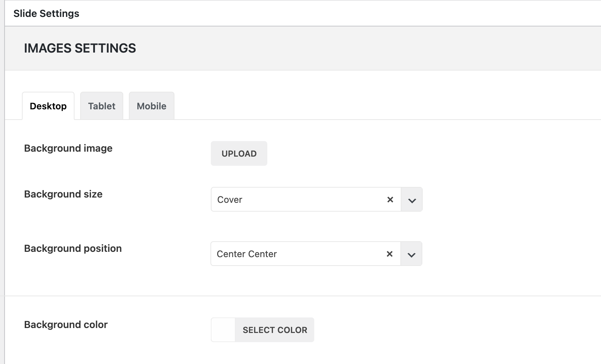Switch to the Mobile tab
Image resolution: width=601 pixels, height=364 pixels.
point(151,106)
